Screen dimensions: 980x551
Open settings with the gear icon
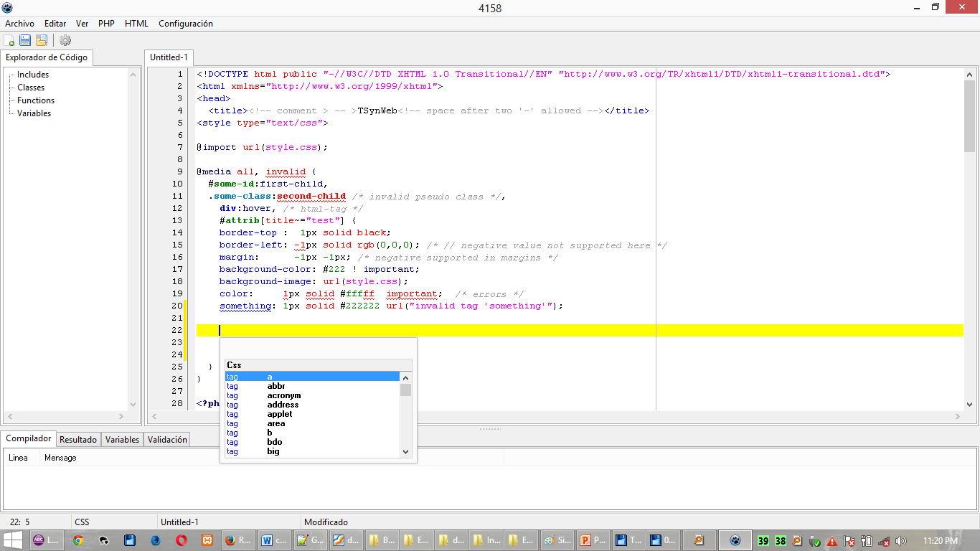tap(65, 41)
